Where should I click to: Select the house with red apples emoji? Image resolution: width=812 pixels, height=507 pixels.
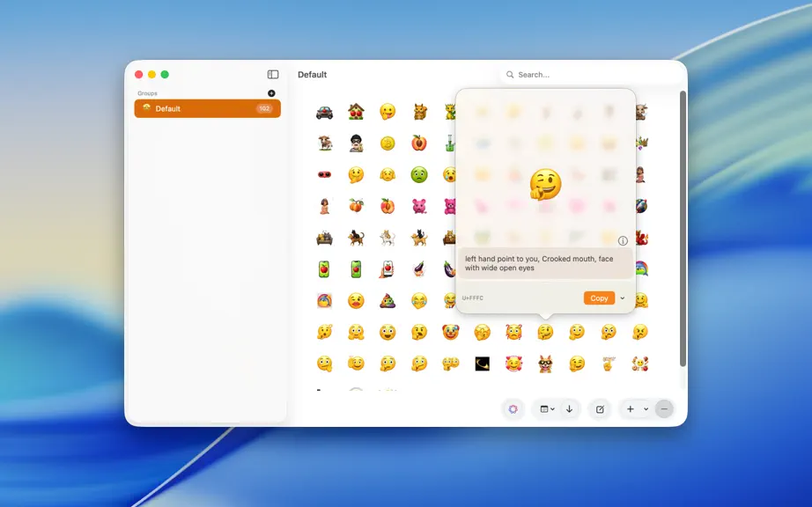point(356,112)
